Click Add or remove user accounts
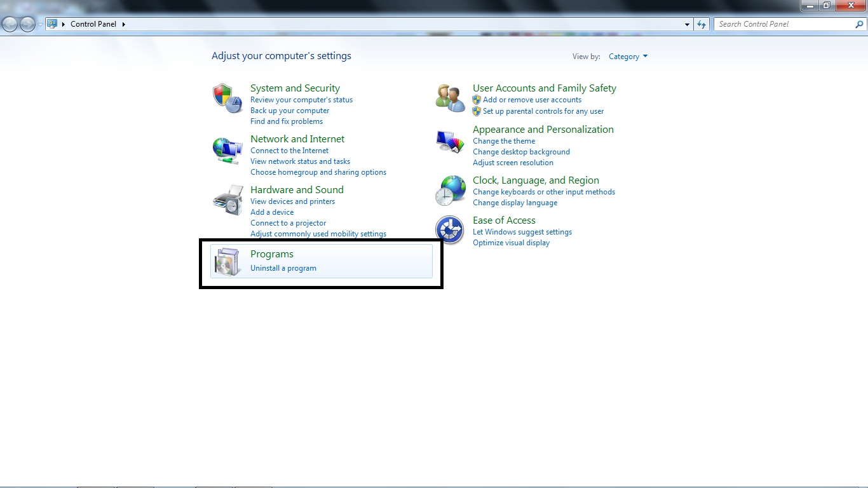 click(532, 100)
